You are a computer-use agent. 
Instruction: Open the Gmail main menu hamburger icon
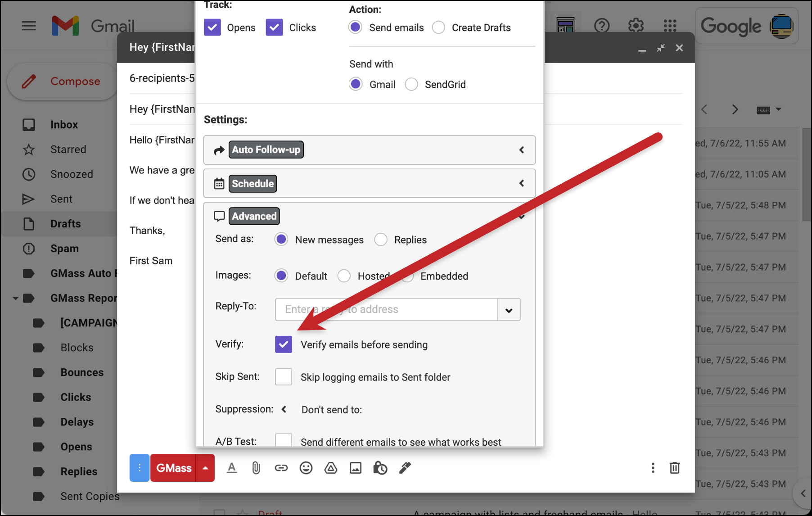point(29,26)
